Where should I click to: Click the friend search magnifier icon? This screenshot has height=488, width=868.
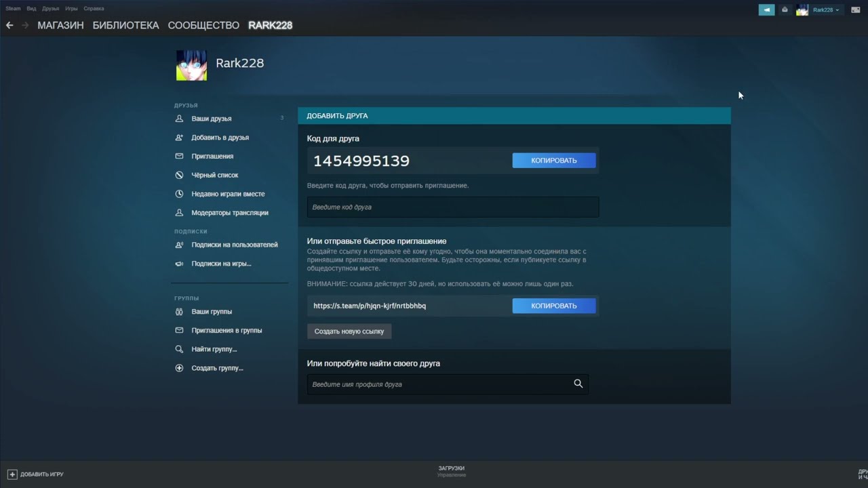(578, 384)
